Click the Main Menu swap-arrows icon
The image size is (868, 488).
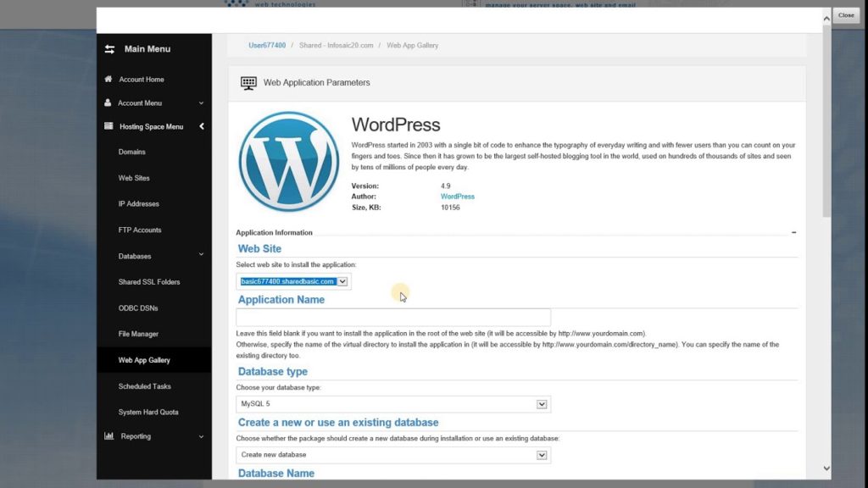109,49
